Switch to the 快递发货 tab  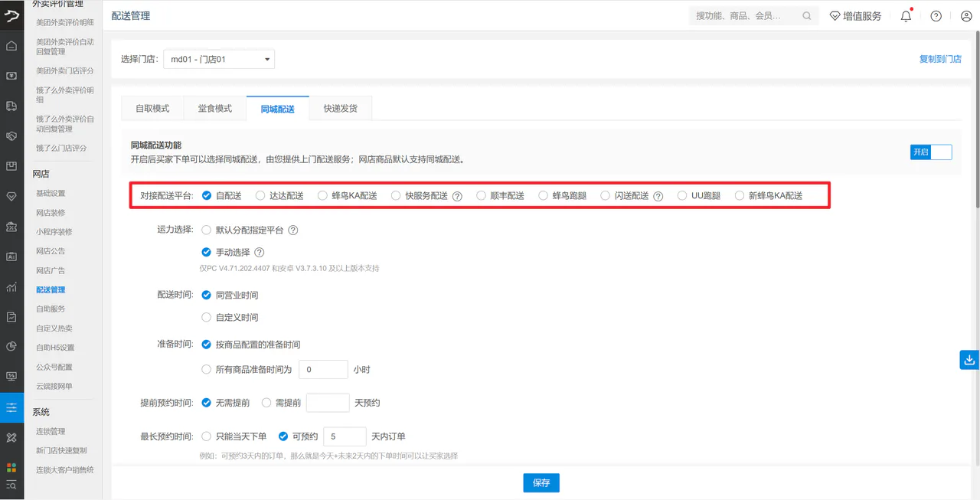click(x=340, y=109)
